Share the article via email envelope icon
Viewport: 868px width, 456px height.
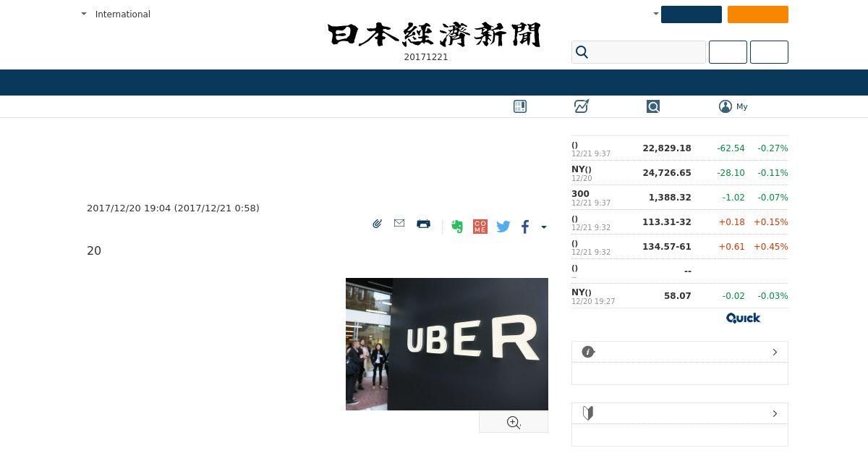pyautogui.click(x=399, y=223)
